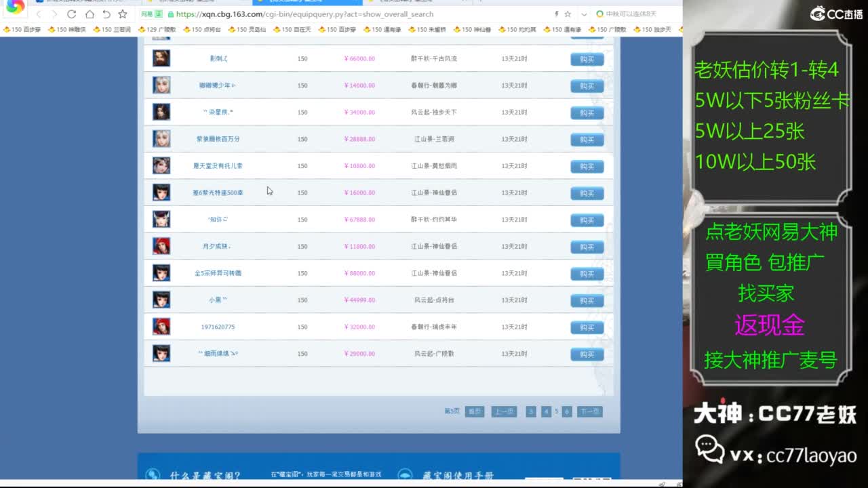The image size is (868, 488).
Task: Go to next page (下一页)
Action: [590, 411]
